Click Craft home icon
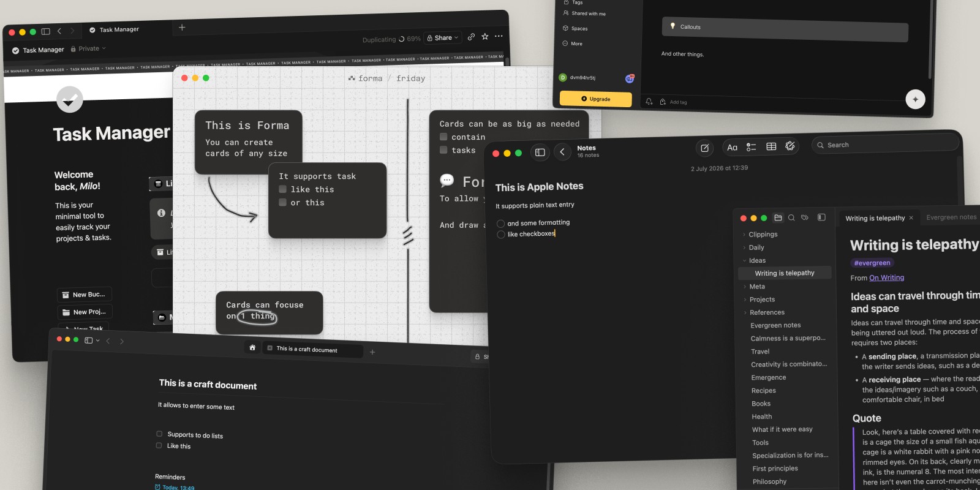This screenshot has width=980, height=490. [252, 347]
